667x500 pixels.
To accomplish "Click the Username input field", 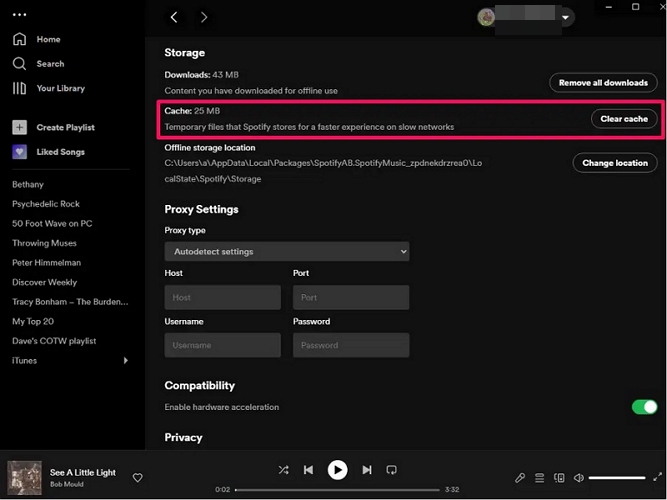I will point(222,345).
